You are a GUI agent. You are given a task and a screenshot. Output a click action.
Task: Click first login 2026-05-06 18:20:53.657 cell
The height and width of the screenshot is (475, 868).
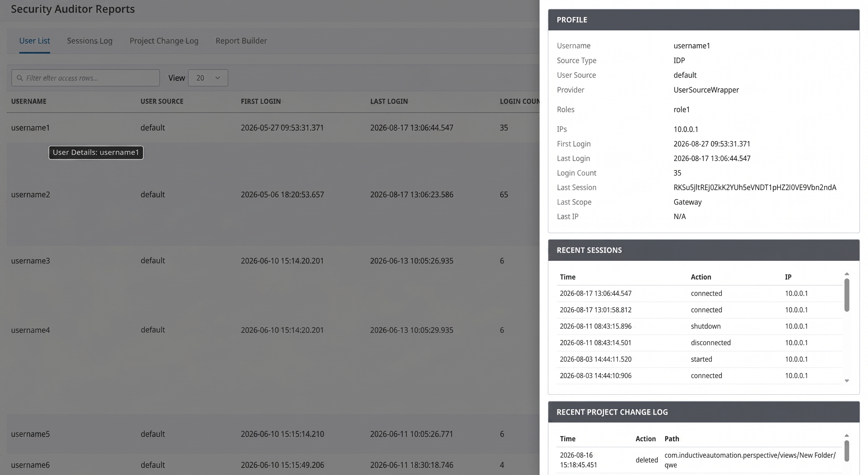pyautogui.click(x=282, y=195)
